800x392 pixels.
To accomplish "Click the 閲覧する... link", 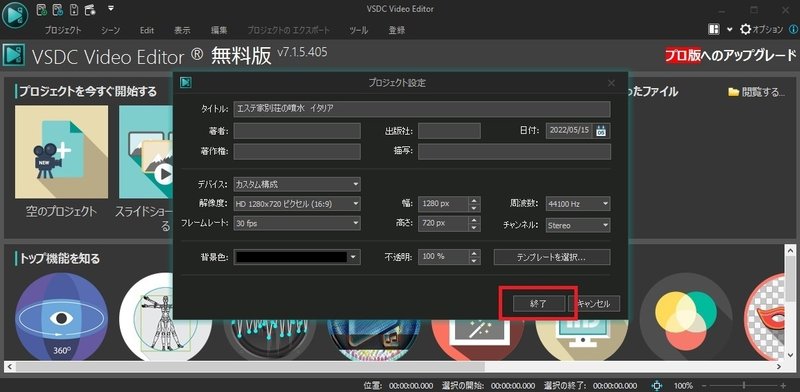I will tap(763, 92).
